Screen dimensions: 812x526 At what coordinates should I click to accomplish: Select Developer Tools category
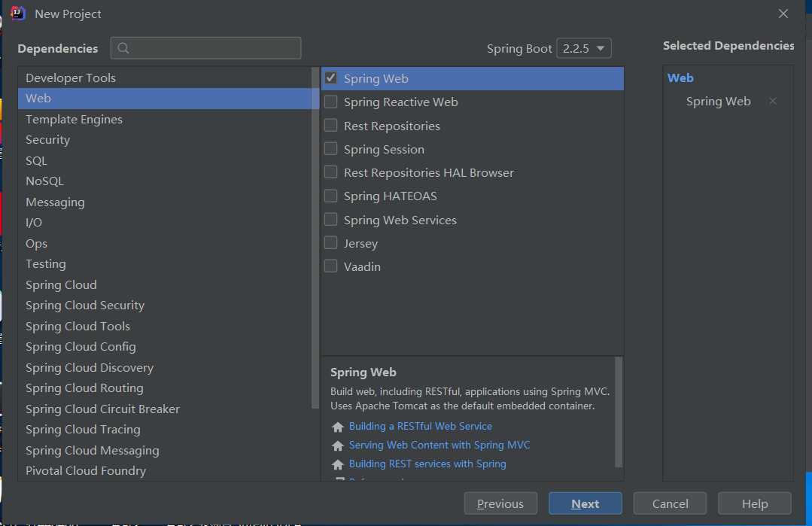(x=165, y=78)
